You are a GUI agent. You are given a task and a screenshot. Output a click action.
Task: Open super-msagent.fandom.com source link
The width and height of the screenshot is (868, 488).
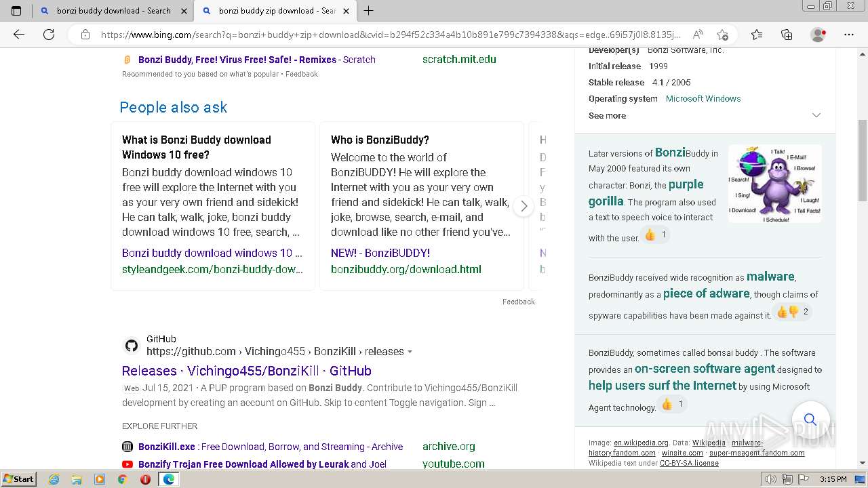pyautogui.click(x=757, y=453)
